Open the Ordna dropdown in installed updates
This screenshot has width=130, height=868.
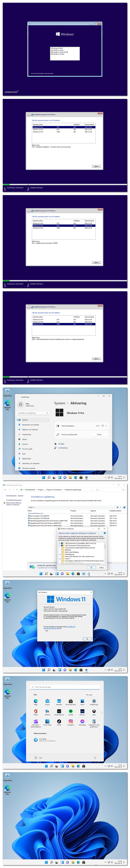pos(31,507)
